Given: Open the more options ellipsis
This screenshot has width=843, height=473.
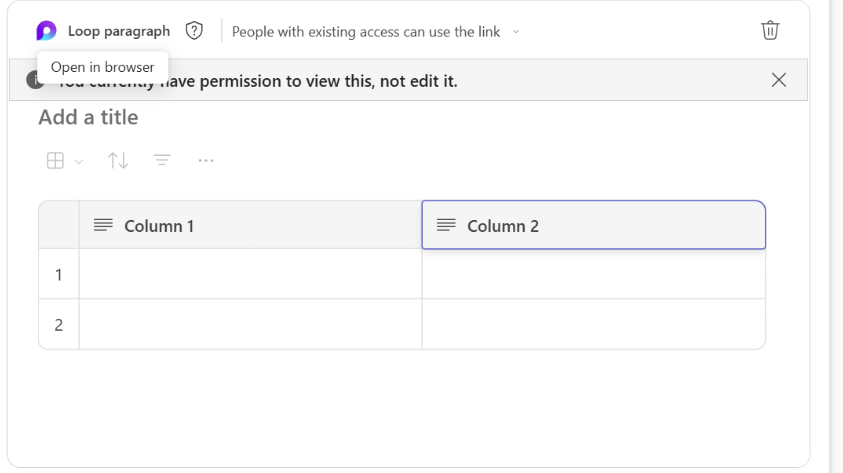Looking at the screenshot, I should tap(206, 160).
